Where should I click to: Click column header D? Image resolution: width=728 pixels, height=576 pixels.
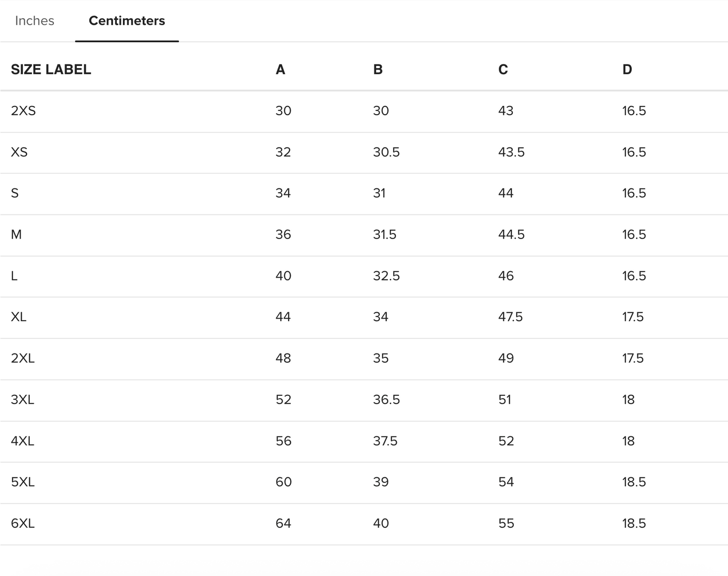click(627, 69)
